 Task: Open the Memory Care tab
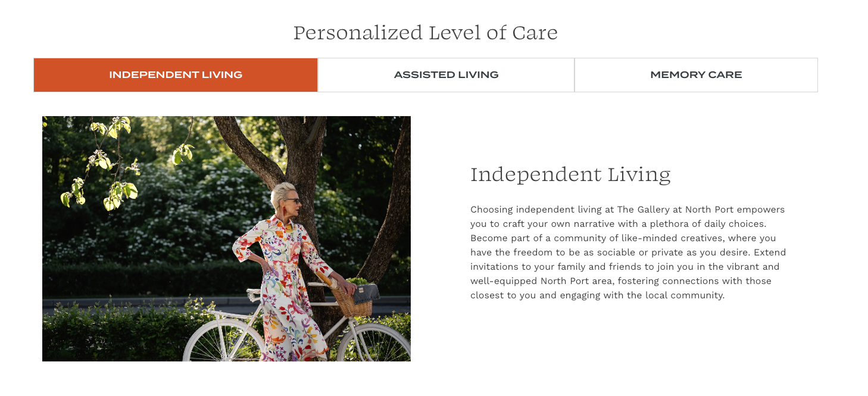(696, 75)
